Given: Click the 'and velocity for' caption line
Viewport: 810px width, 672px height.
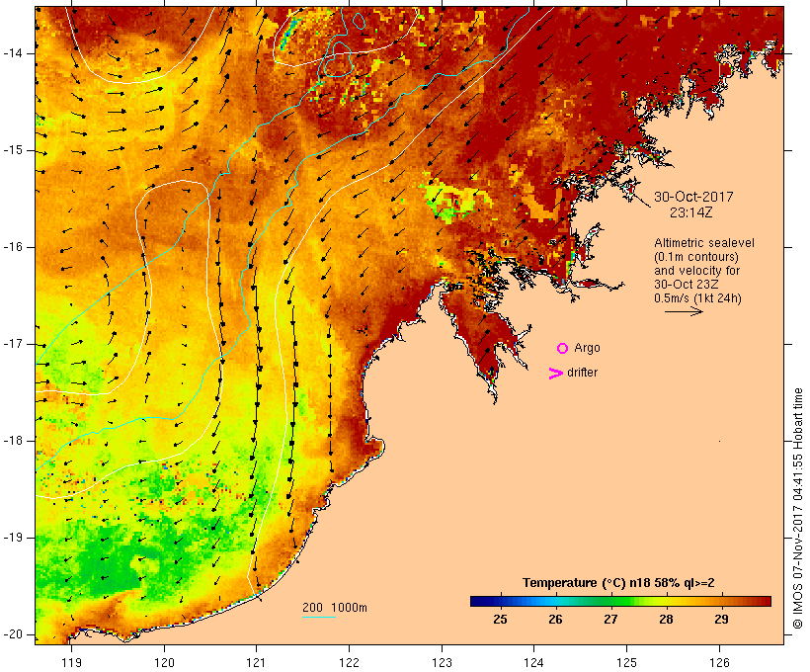Looking at the screenshot, I should [696, 271].
